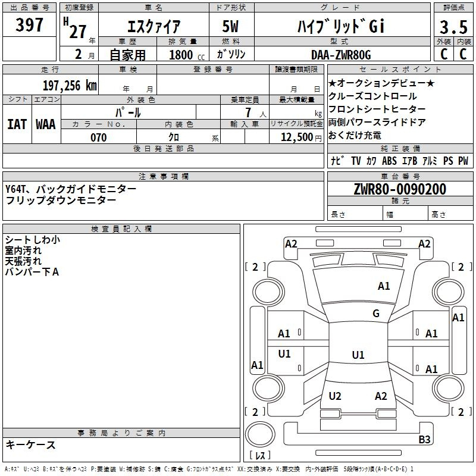476x476 pixels.
Task: Click the A1 scratch mark on the hood
Action: [384, 286]
